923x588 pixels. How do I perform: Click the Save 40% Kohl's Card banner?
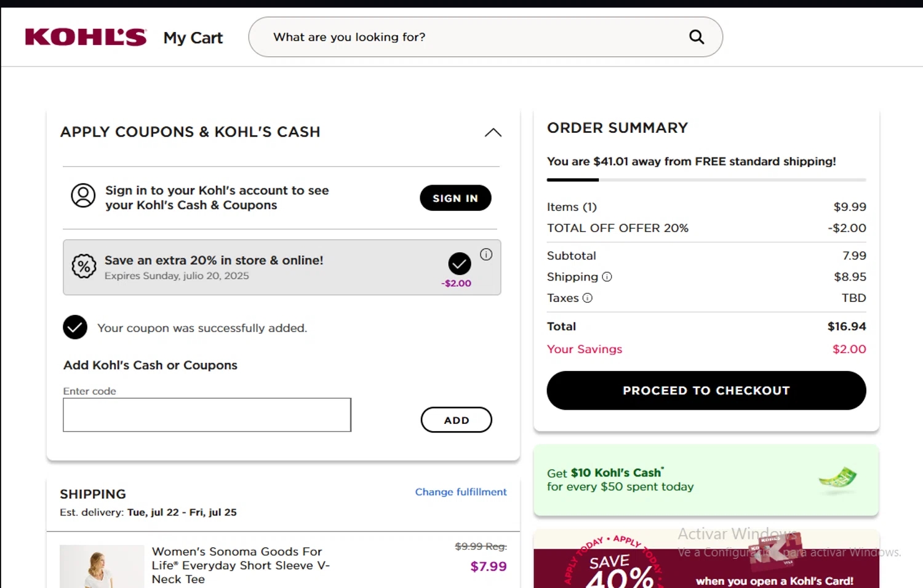point(706,560)
